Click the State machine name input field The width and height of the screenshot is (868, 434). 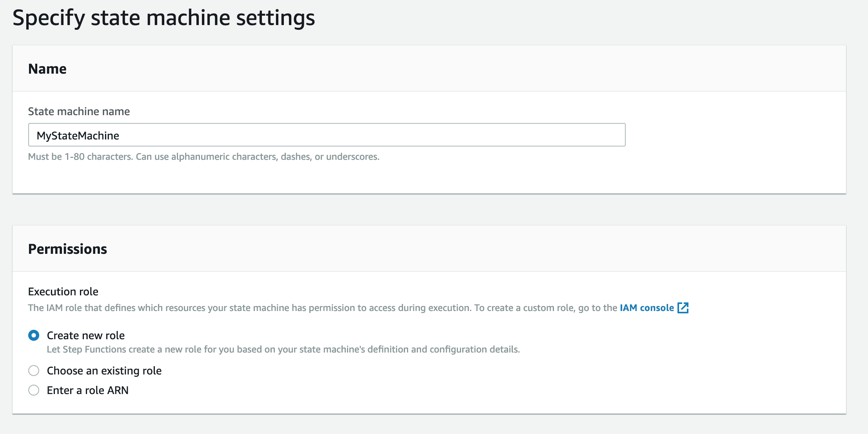[327, 135]
